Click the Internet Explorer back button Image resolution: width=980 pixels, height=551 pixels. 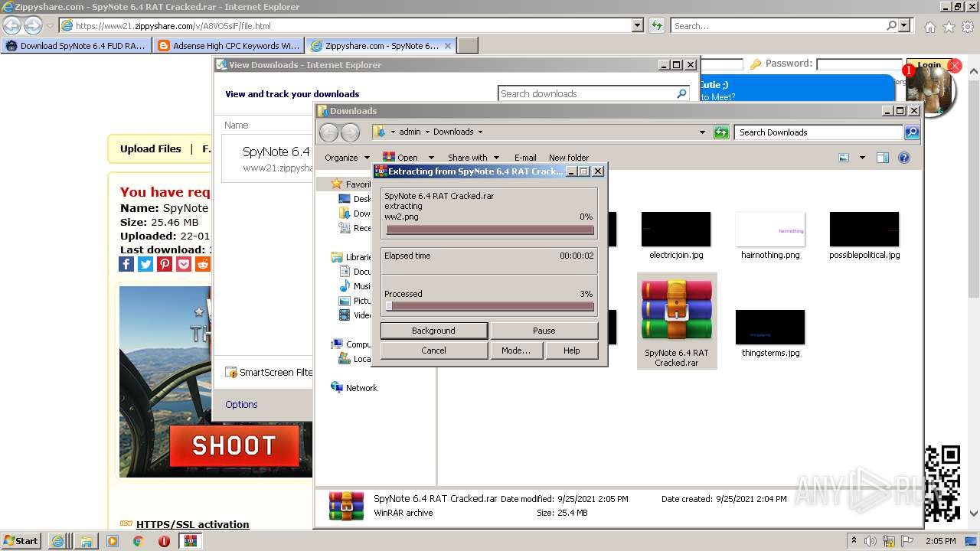coord(12,25)
